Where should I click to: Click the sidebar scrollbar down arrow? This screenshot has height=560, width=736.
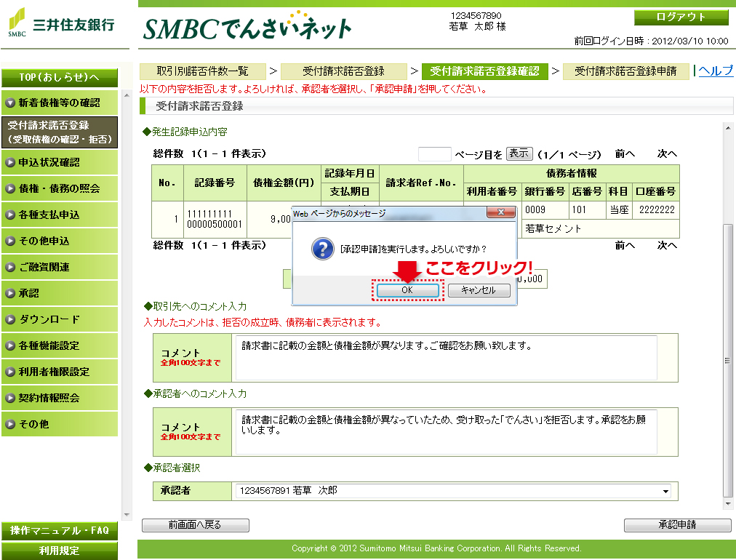127,515
